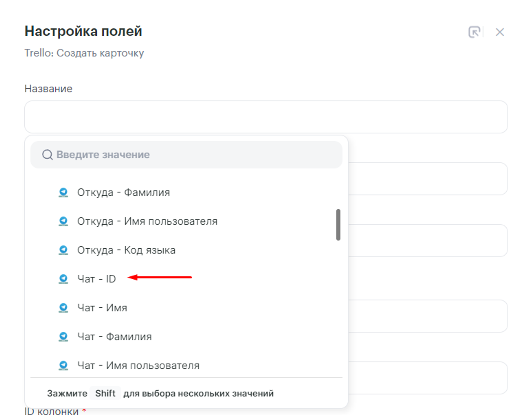The height and width of the screenshot is (415, 532).
Task: Close the field settings dialog
Action: pos(499,32)
